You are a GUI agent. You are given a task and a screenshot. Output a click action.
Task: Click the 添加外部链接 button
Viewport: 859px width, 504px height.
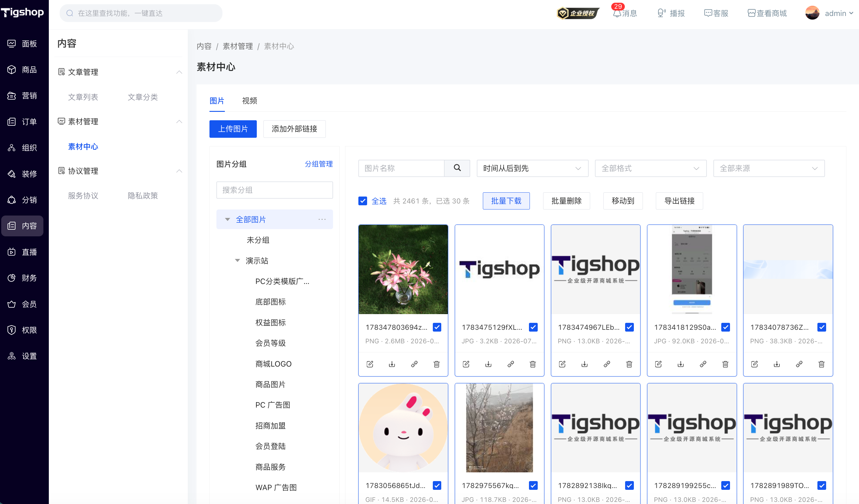point(294,129)
